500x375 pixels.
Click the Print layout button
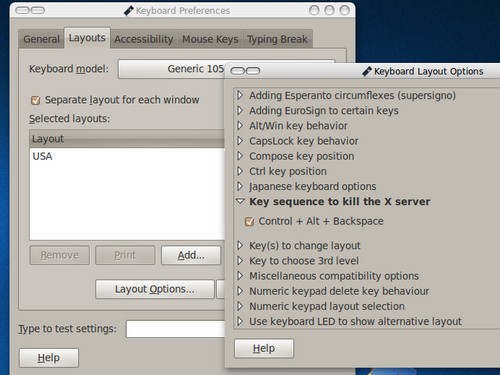[x=125, y=255]
